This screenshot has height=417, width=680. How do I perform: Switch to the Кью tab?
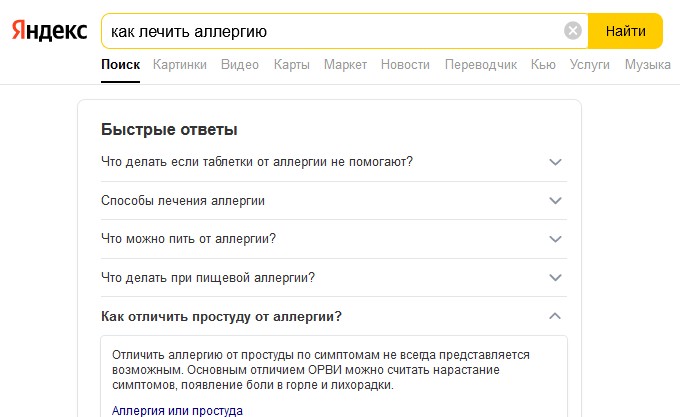[x=543, y=65]
